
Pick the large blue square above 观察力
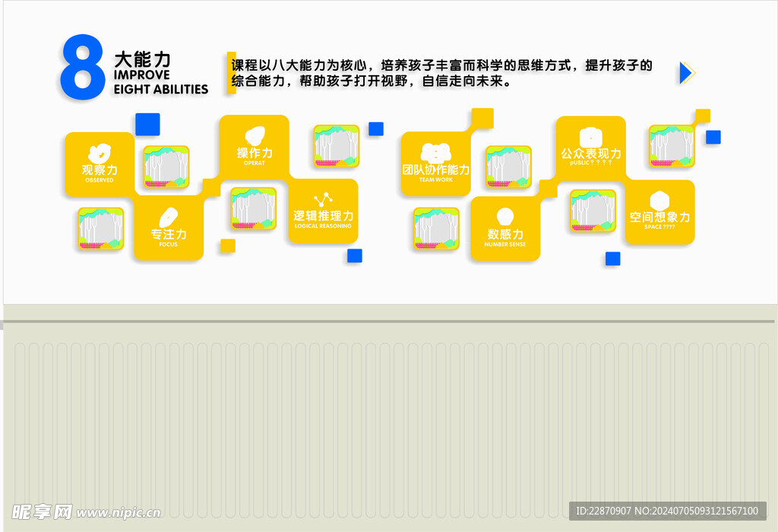(x=147, y=124)
